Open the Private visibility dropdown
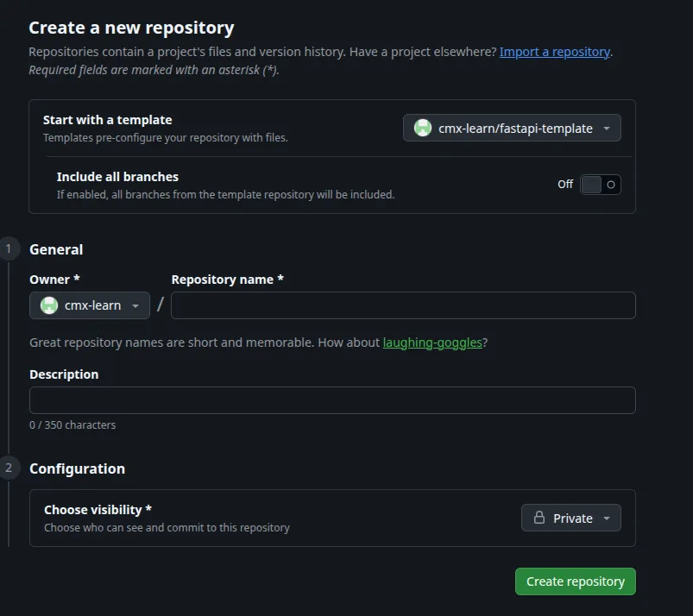Screen dimensions: 693x616 [x=571, y=518]
